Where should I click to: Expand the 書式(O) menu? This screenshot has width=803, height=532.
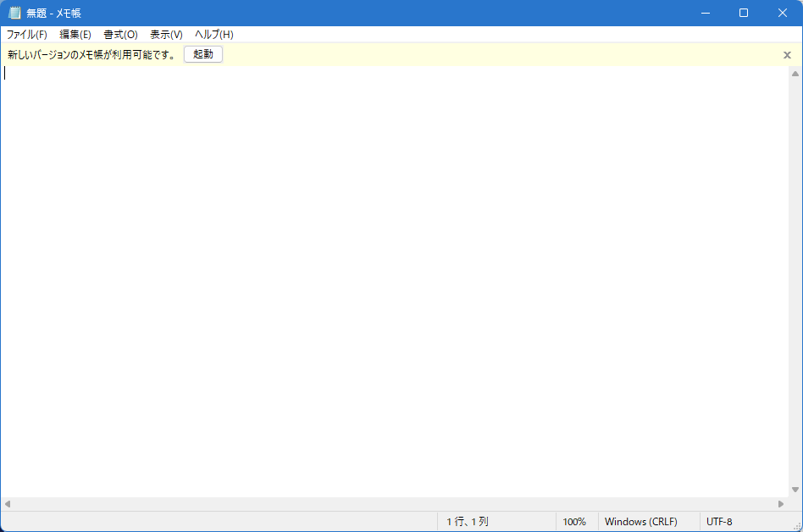click(120, 35)
